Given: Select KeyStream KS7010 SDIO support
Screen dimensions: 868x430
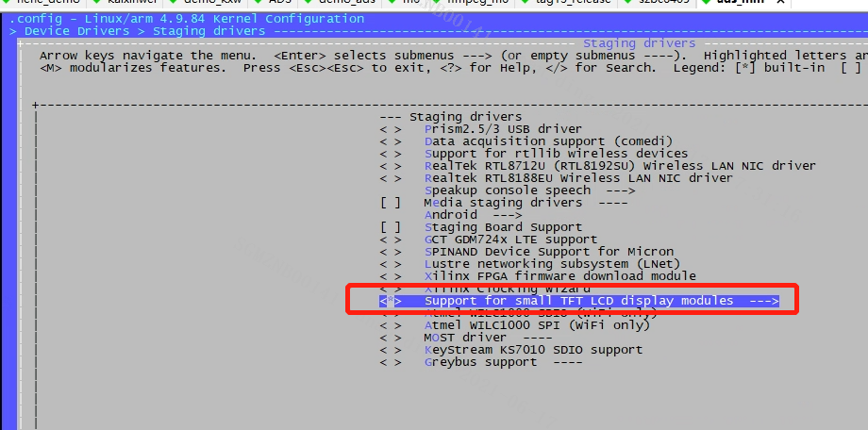Looking at the screenshot, I should pos(533,350).
